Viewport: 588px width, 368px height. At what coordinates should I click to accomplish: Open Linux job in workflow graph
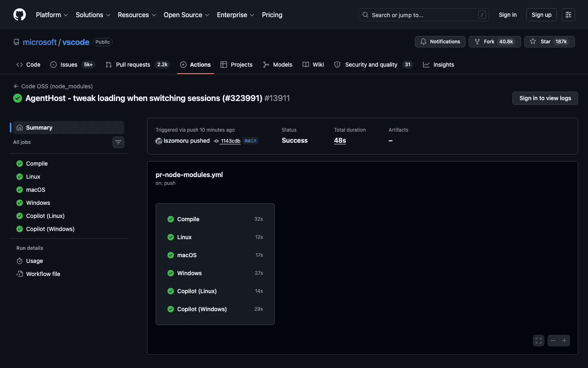[215, 237]
